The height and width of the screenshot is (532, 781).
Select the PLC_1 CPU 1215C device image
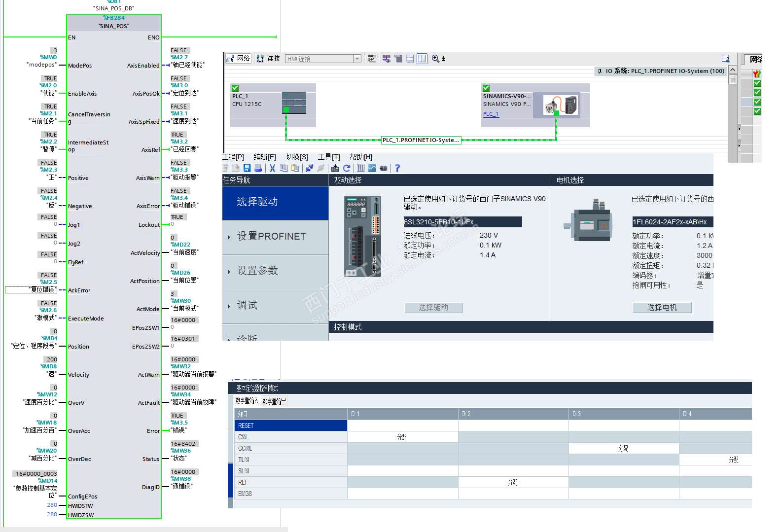(294, 103)
